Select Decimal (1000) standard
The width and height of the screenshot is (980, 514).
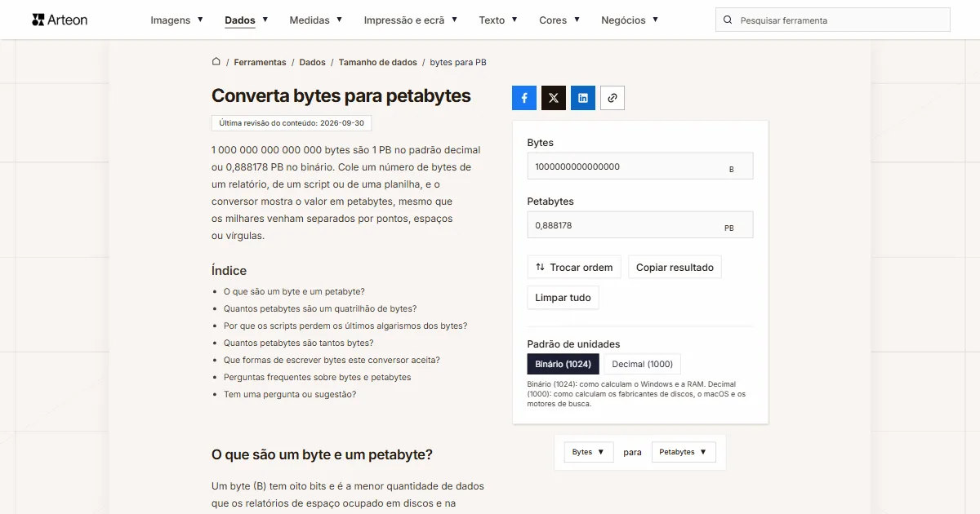click(643, 364)
